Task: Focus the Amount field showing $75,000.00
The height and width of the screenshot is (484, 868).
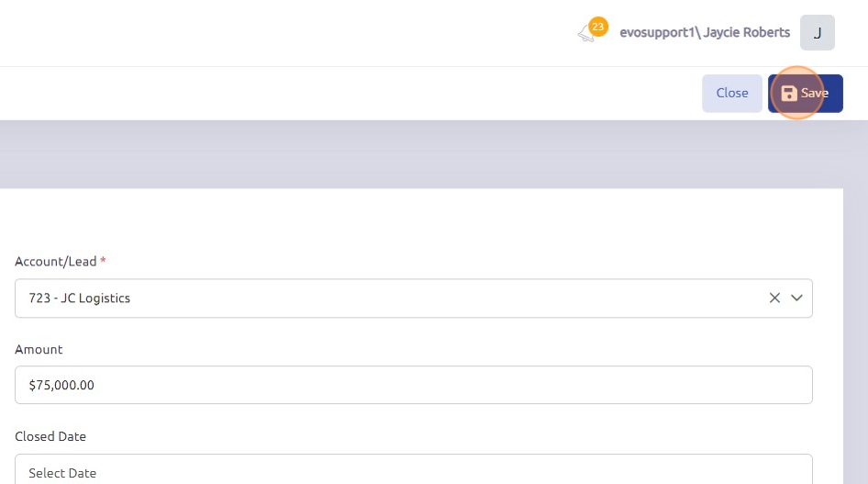Action: pos(413,385)
